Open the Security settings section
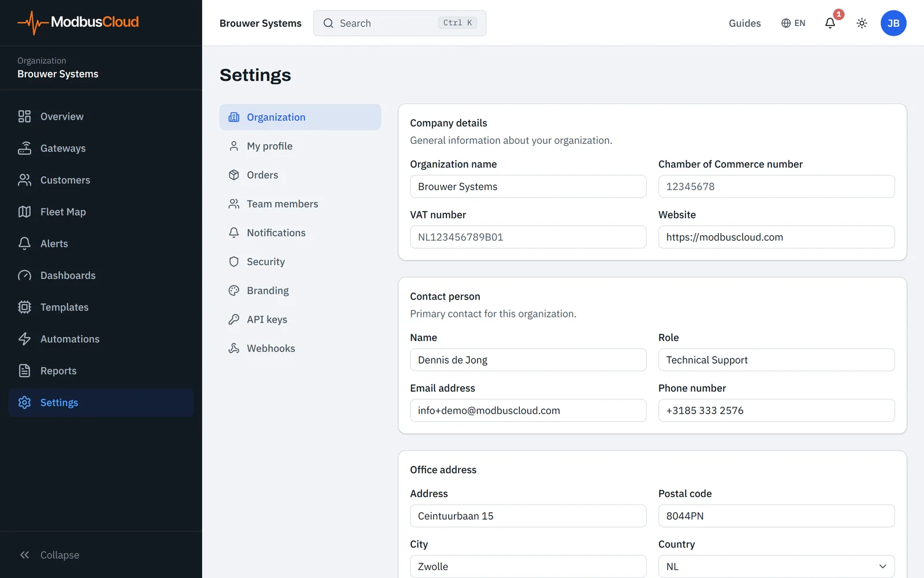This screenshot has width=924, height=578. [x=300, y=261]
